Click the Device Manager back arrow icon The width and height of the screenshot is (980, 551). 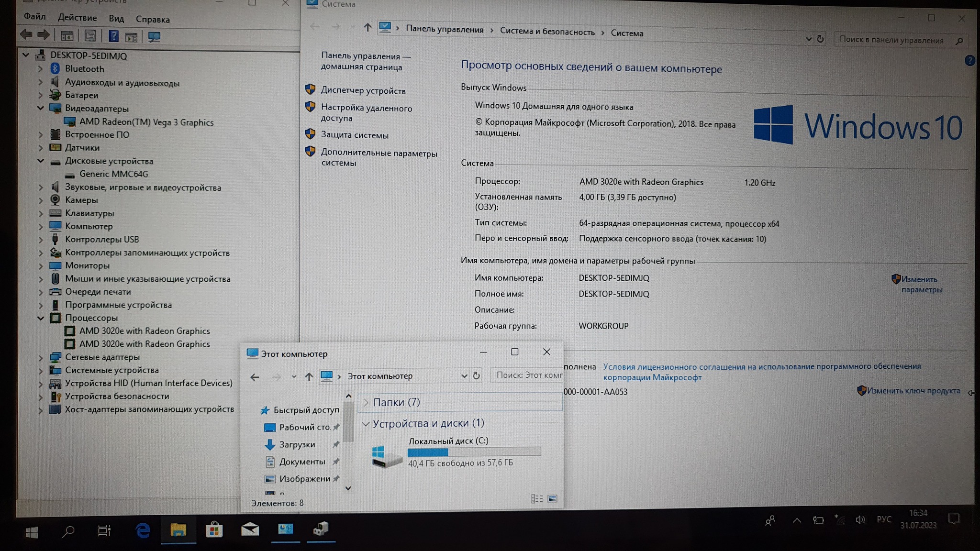(x=26, y=35)
